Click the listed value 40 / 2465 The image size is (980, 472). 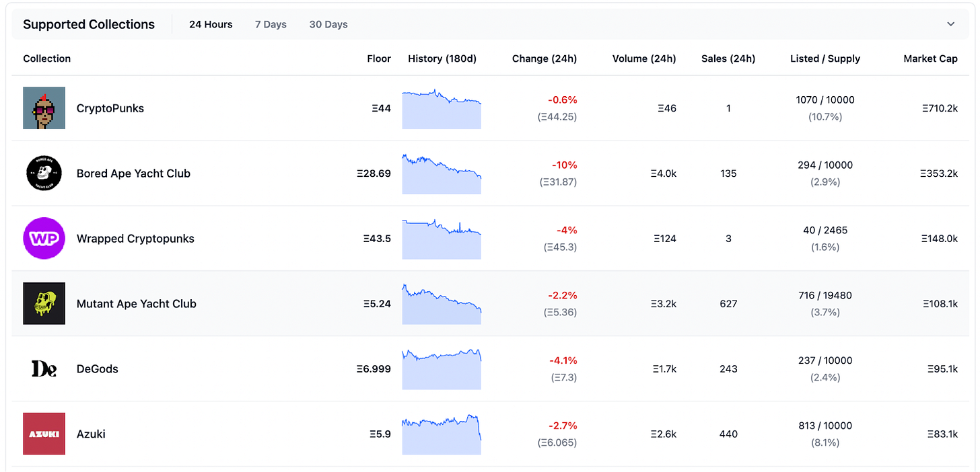click(x=825, y=231)
